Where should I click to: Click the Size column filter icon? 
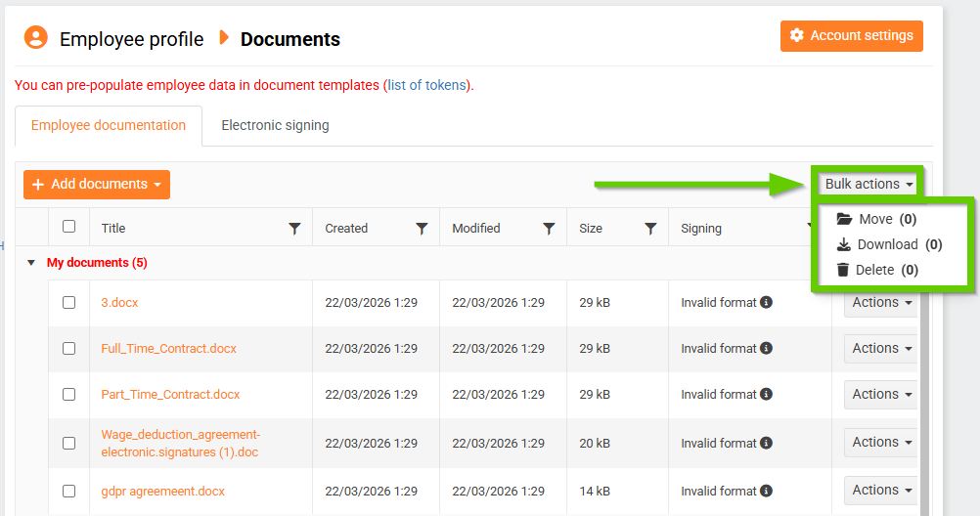[x=650, y=229]
